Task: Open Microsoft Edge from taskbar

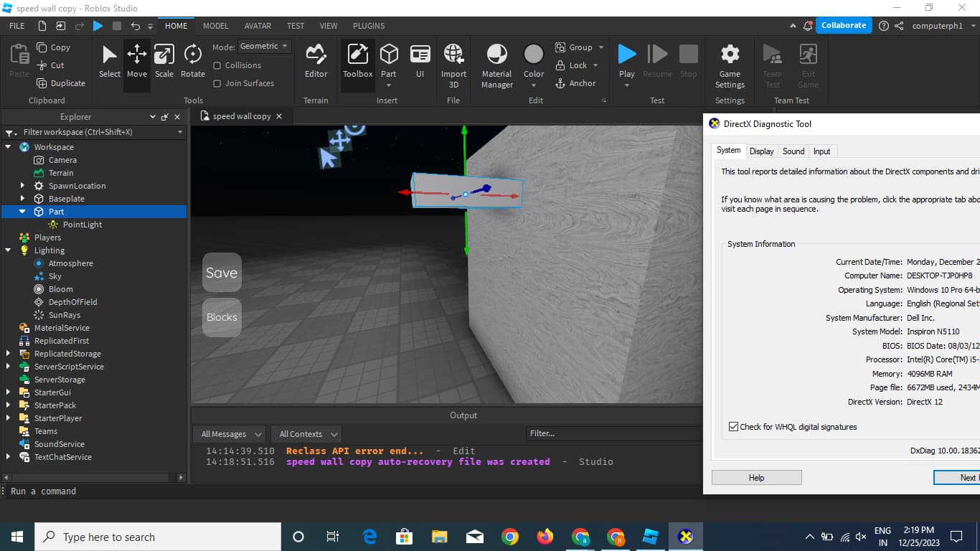Action: tap(369, 537)
